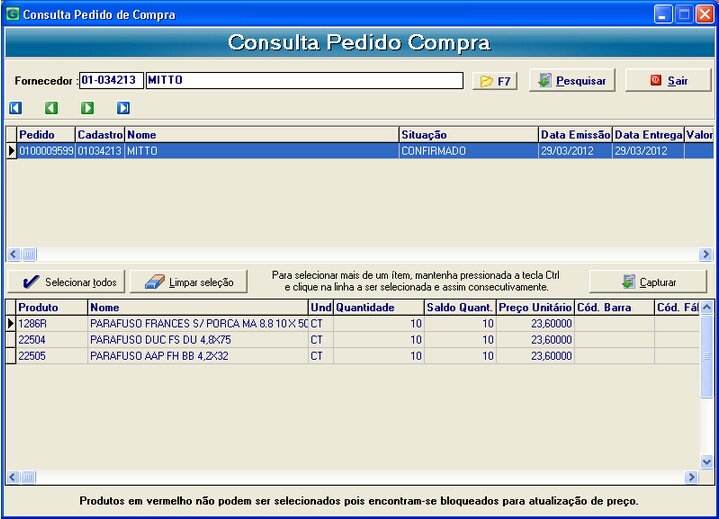This screenshot has width=719, height=519.
Task: Click products grid scroll up arrow
Action: 707,307
